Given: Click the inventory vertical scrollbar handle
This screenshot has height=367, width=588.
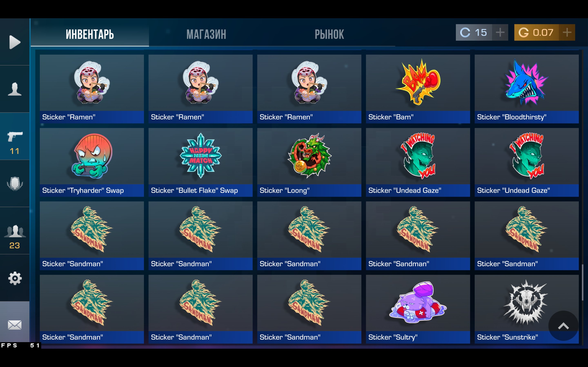Looking at the screenshot, I should [x=582, y=282].
